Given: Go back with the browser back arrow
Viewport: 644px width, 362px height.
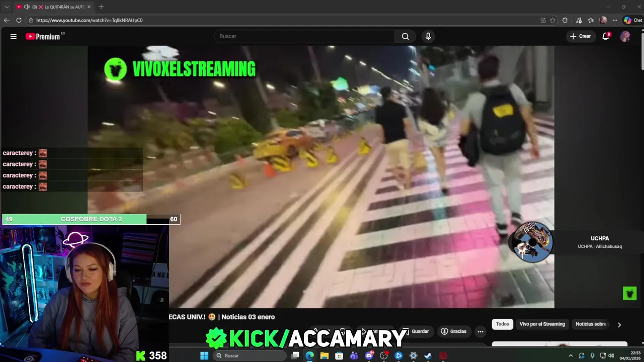Looking at the screenshot, I should (7, 20).
